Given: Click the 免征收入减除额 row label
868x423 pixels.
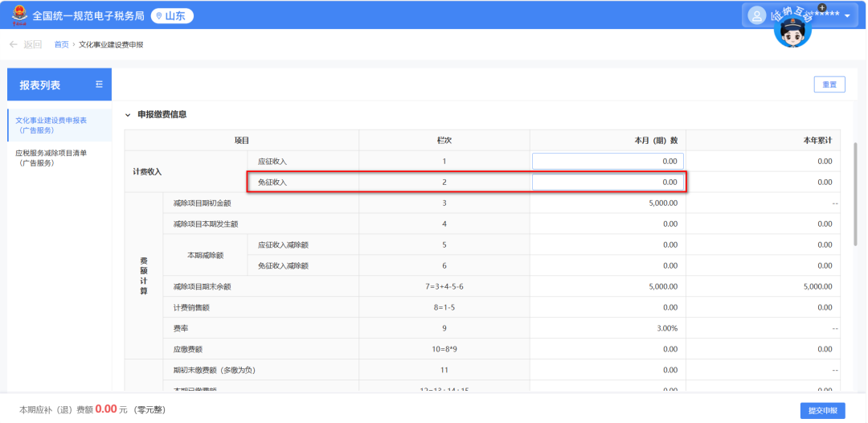Looking at the screenshot, I should click(x=283, y=266).
